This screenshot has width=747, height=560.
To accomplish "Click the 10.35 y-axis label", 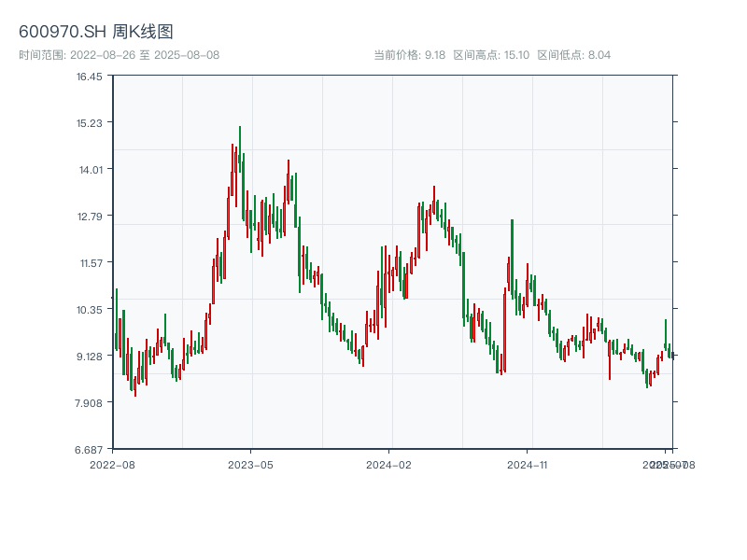I will tap(89, 310).
